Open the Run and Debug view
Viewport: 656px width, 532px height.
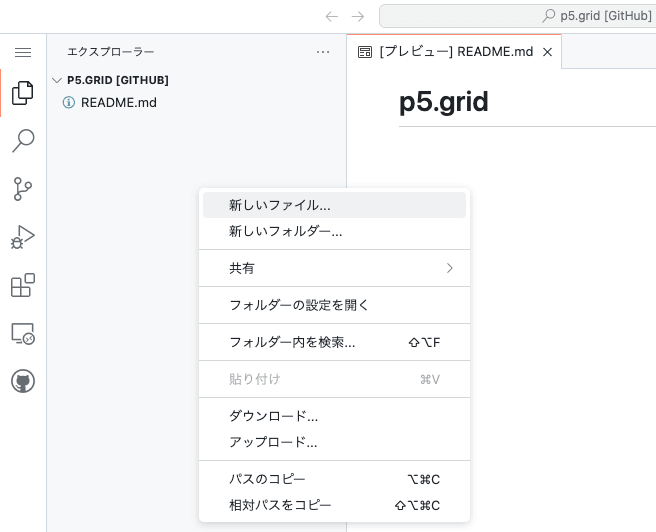[22, 237]
